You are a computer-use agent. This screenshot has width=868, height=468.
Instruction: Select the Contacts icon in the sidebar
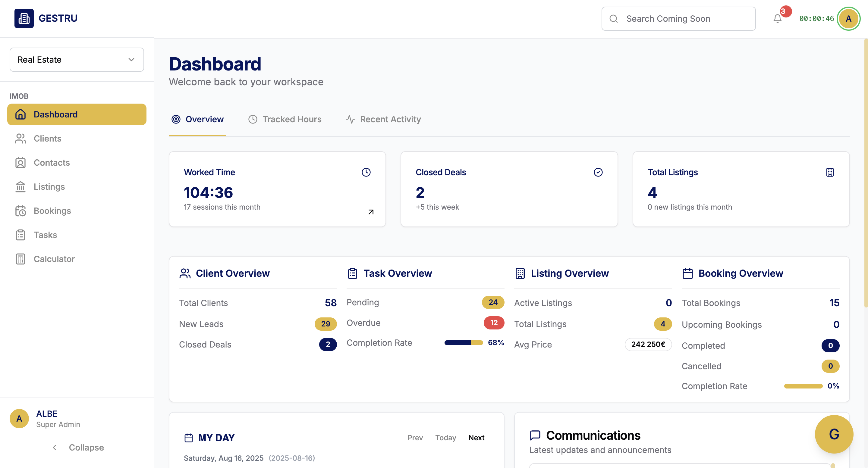pos(20,163)
